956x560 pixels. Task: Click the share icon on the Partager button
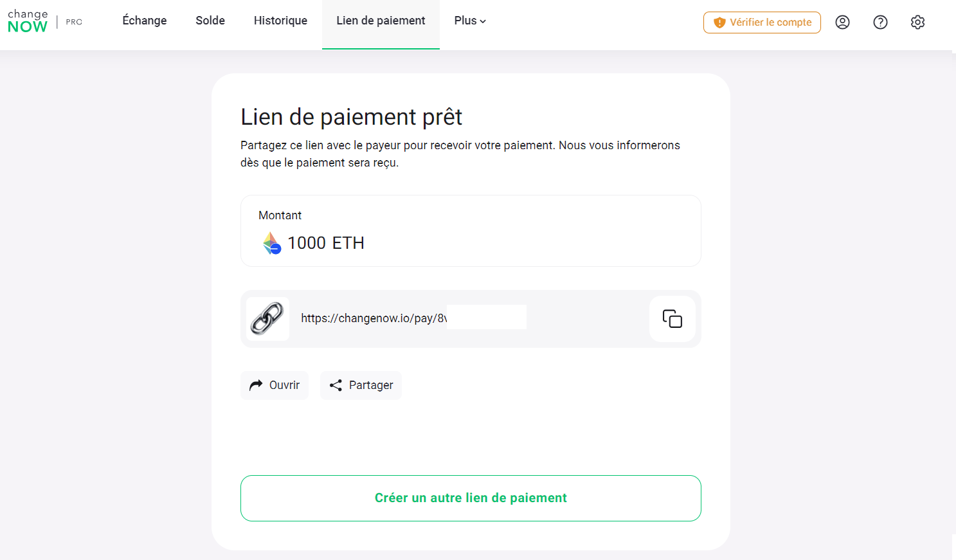336,385
